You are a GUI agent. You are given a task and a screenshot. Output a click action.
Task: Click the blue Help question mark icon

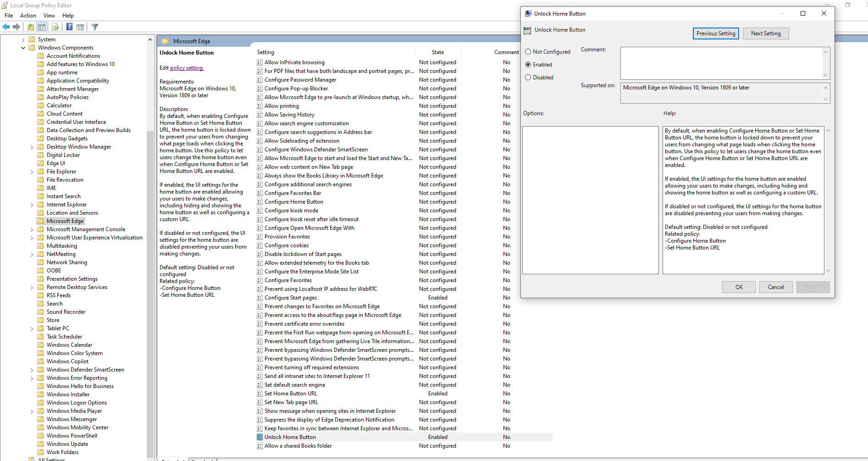pos(69,27)
